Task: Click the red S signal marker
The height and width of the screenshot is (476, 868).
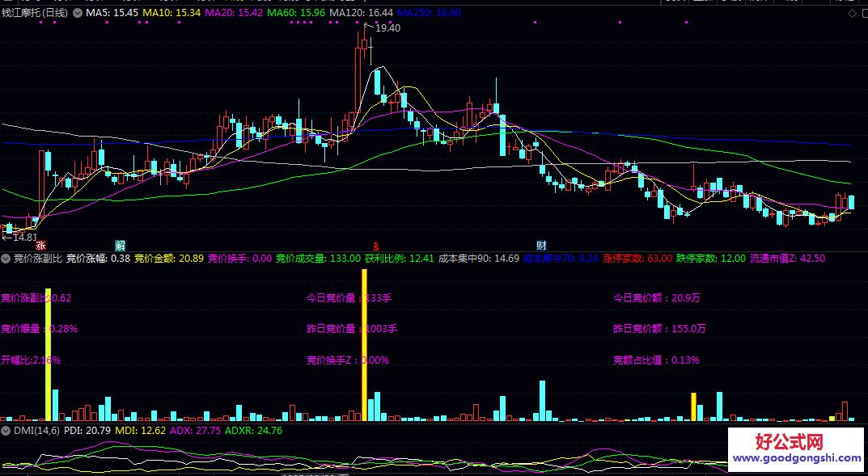Action: (x=376, y=246)
